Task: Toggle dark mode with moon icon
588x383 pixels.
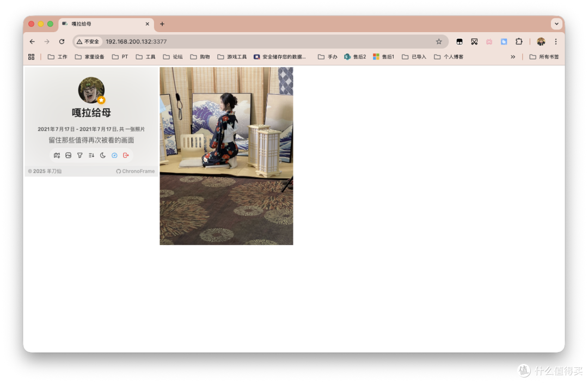Action: point(103,155)
